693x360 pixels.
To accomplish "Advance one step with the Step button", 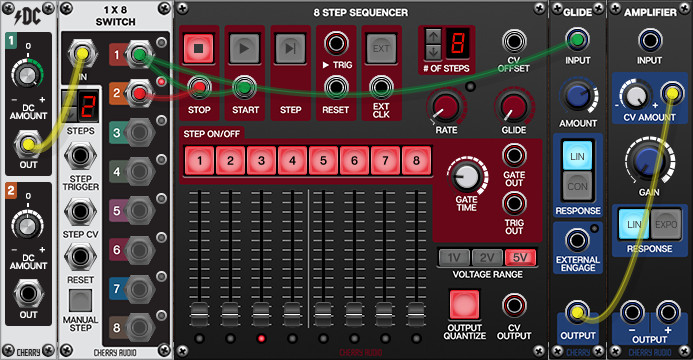I will [x=290, y=48].
